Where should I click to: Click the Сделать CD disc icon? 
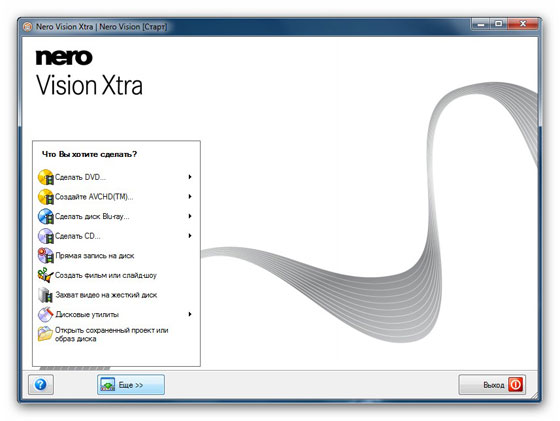click(x=46, y=236)
